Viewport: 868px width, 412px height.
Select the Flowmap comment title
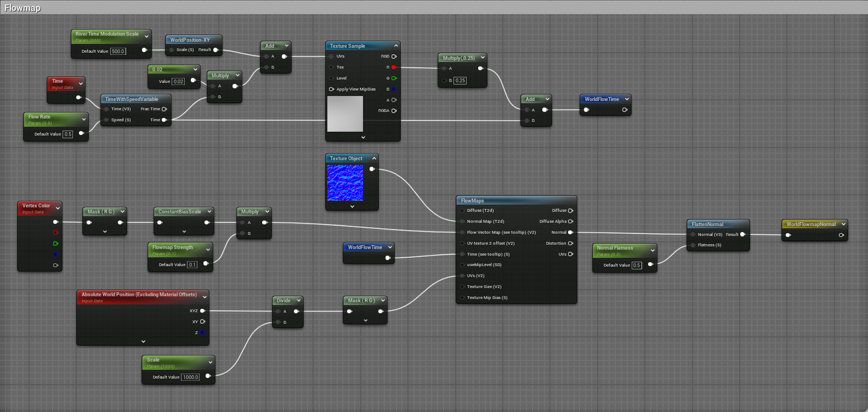coord(22,8)
